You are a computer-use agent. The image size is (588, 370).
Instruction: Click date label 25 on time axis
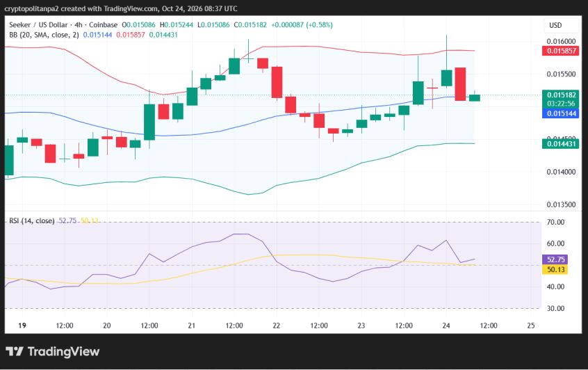pos(530,325)
